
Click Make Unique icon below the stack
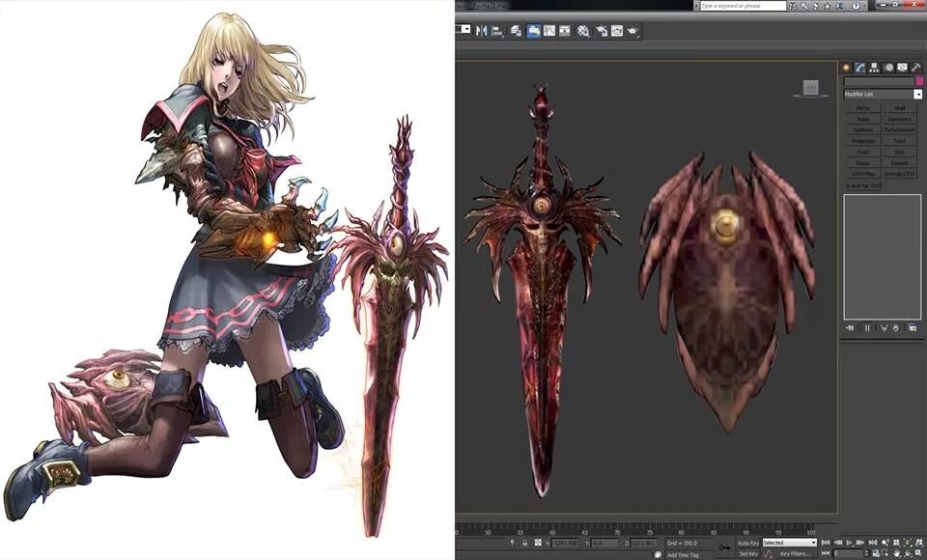[x=884, y=327]
